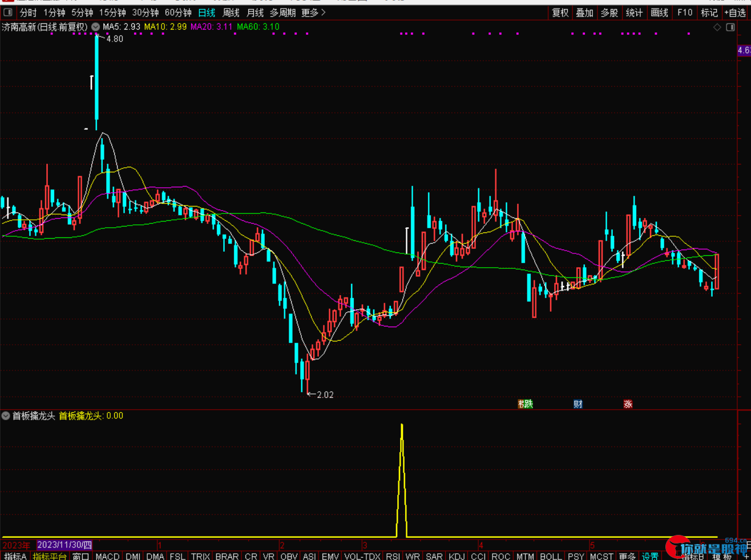
Task: Activate the 画线 drawing tool
Action: [x=659, y=13]
